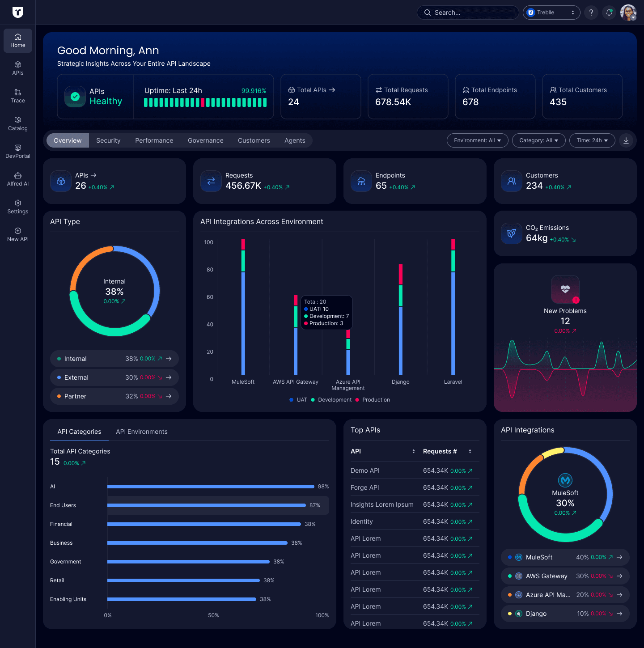The width and height of the screenshot is (644, 648).
Task: Click the red segment in uptime bar
Action: pyautogui.click(x=203, y=102)
